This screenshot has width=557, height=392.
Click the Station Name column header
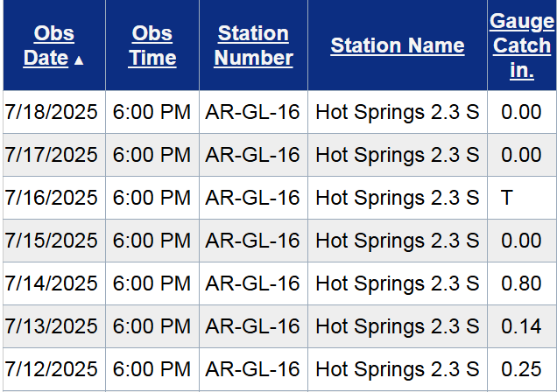coord(398,45)
